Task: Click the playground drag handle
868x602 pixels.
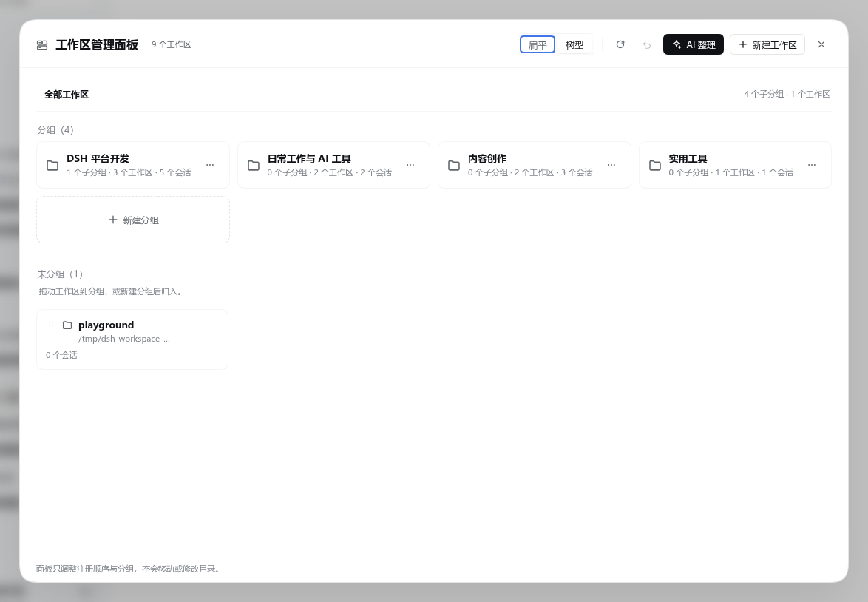Action: 51,325
